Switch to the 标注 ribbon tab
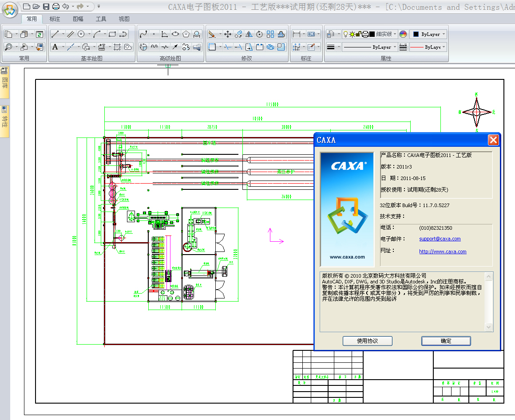 click(x=55, y=19)
